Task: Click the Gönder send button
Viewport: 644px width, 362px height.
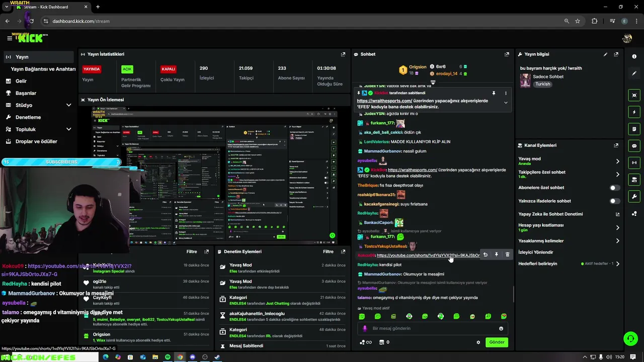Action: click(497, 342)
